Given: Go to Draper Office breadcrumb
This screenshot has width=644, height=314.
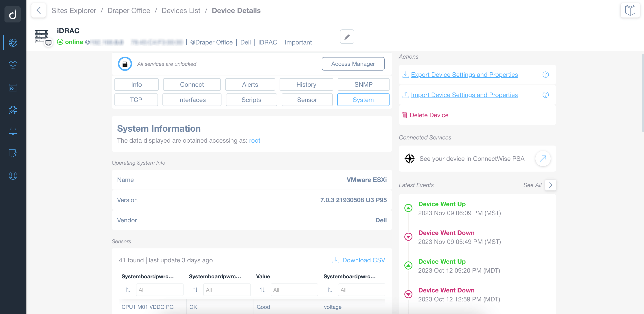Looking at the screenshot, I should [x=129, y=11].
